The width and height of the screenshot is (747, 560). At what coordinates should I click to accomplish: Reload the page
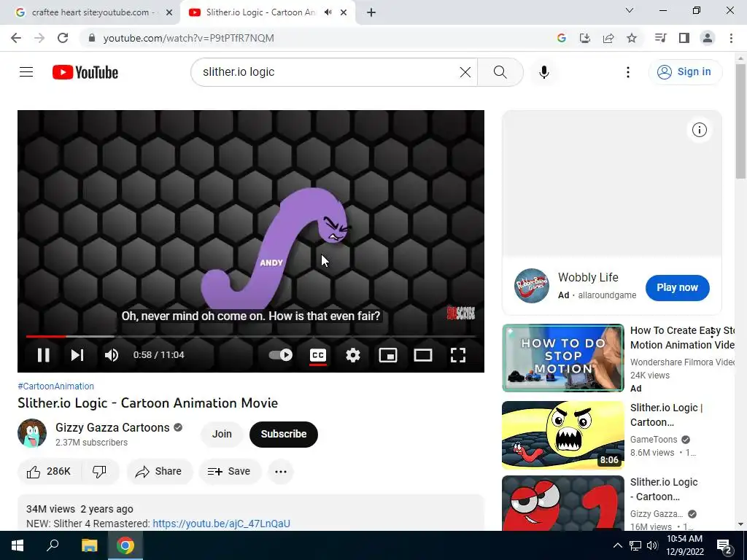(x=63, y=38)
